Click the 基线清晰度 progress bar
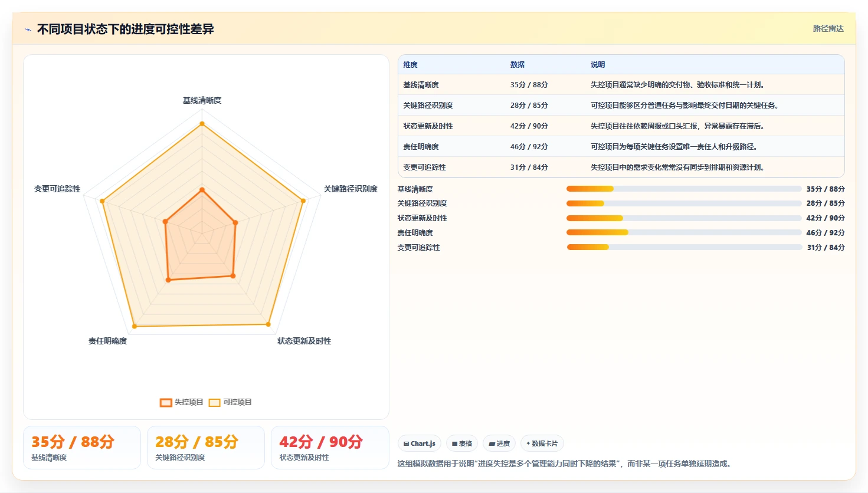The width and height of the screenshot is (868, 493). (684, 189)
